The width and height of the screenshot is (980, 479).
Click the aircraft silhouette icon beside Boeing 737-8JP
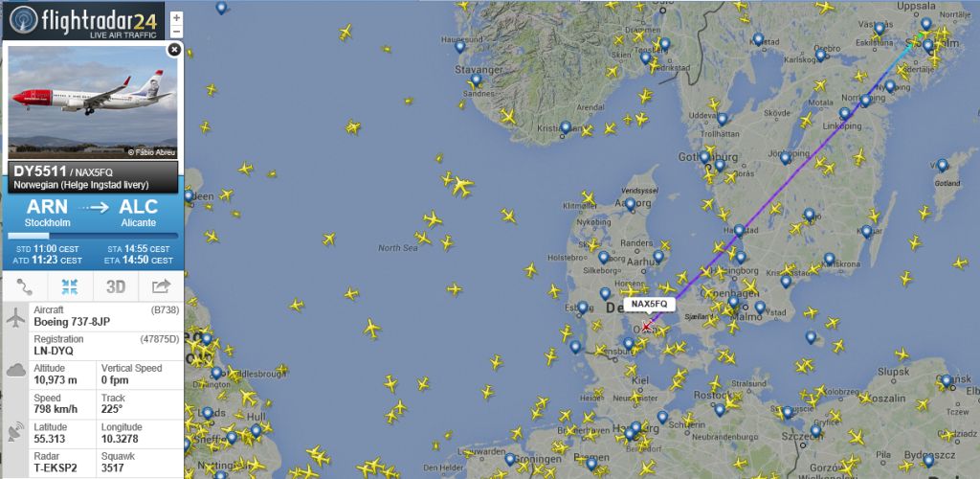[x=15, y=318]
